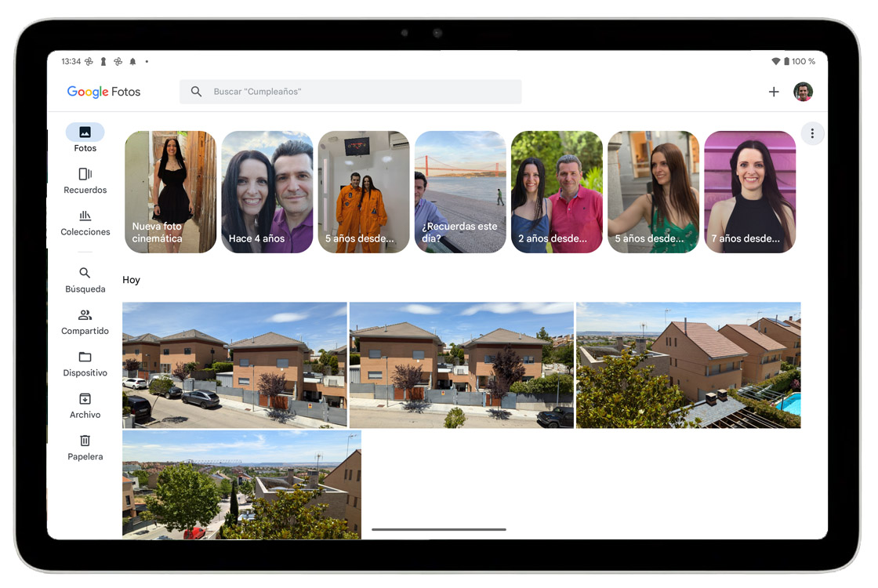Tap the 13:34 clock in status bar
Screen dimensions: 878x588
coord(71,62)
